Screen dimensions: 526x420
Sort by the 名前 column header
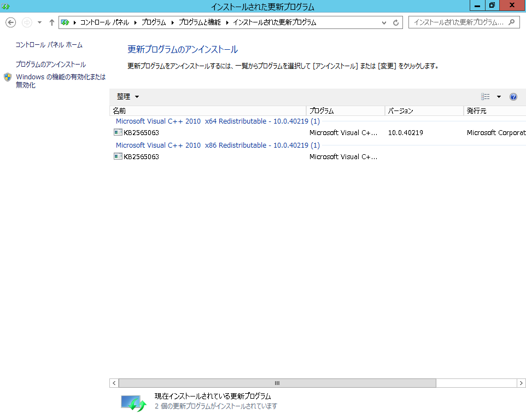click(x=208, y=110)
